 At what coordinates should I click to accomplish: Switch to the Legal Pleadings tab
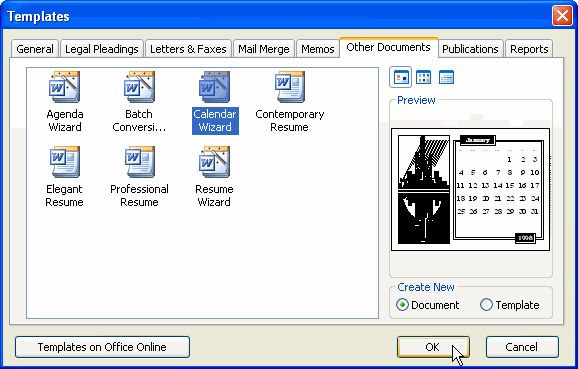(x=102, y=49)
